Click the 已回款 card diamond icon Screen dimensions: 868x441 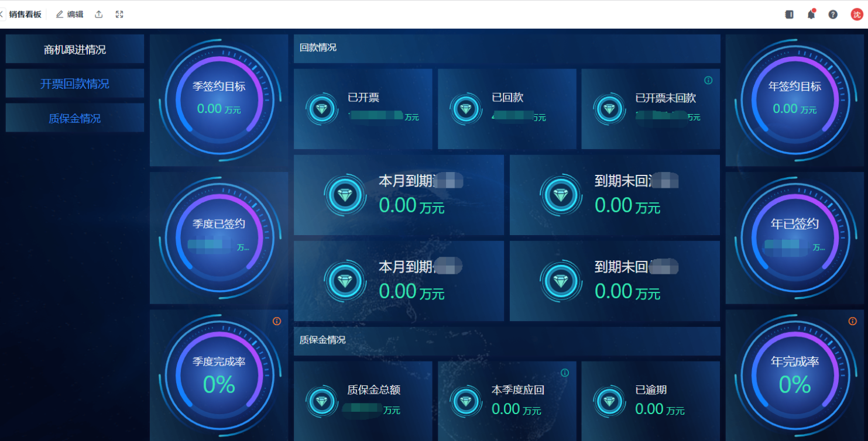pos(465,109)
